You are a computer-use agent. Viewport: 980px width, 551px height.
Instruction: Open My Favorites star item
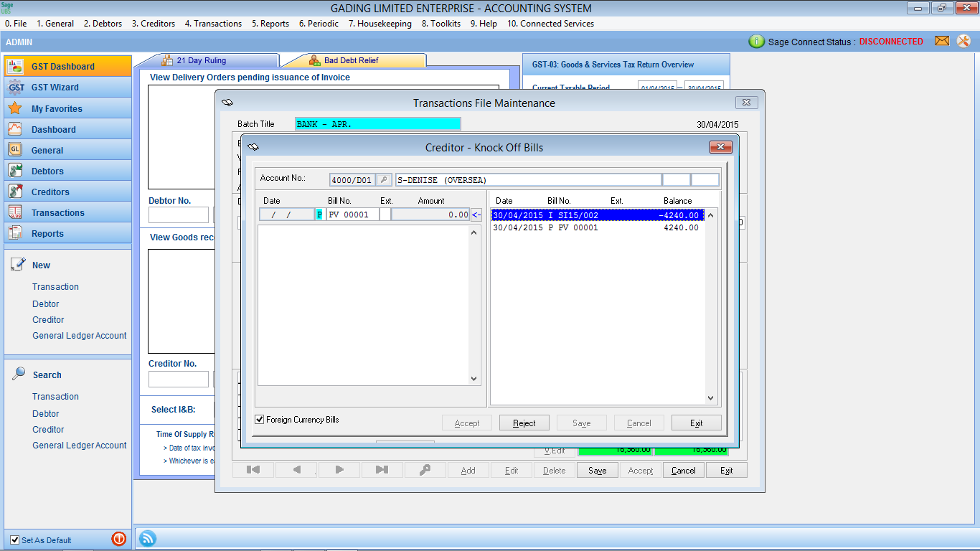(68, 108)
